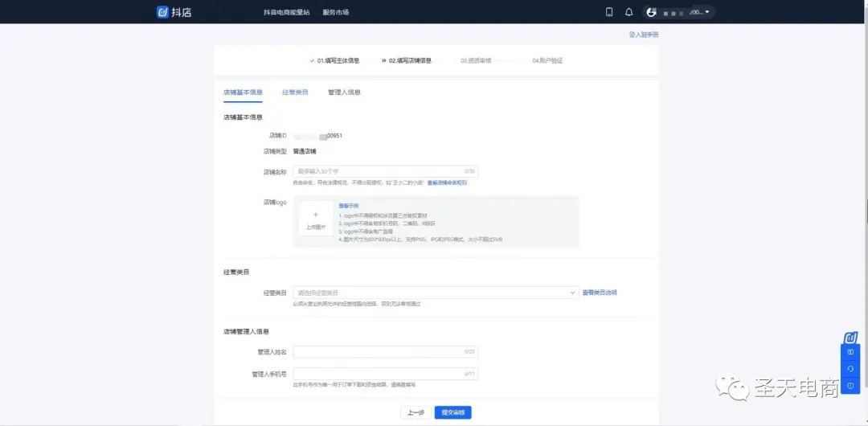The width and height of the screenshot is (868, 426).
Task: Focus the 店铺名称 input field
Action: pyautogui.click(x=385, y=171)
